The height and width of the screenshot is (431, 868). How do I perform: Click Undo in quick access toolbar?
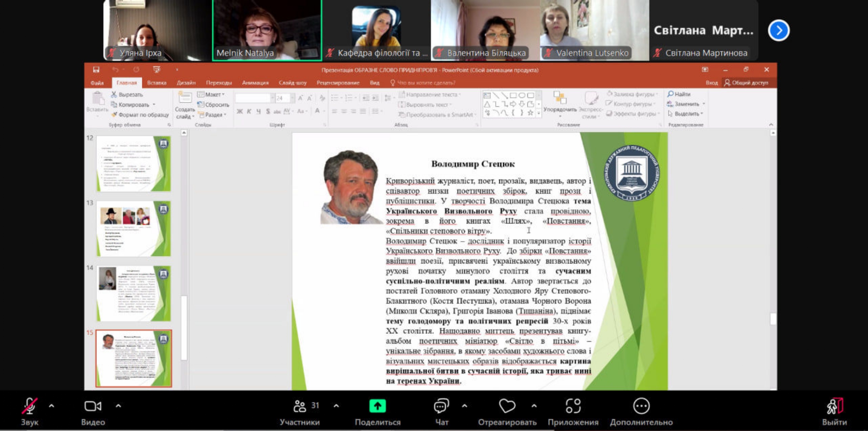(115, 69)
